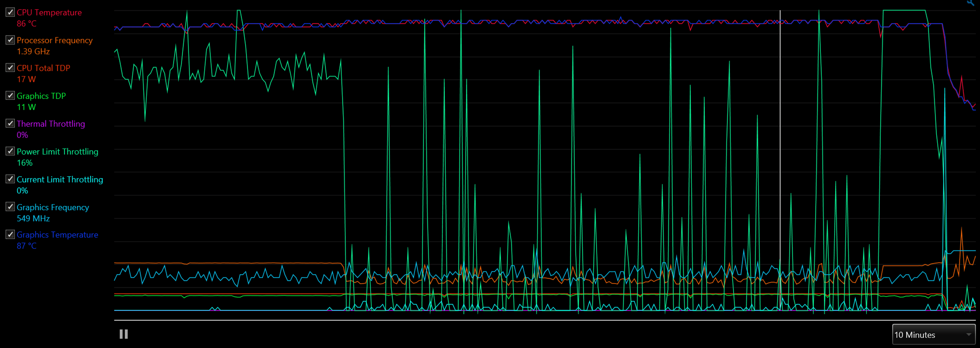Toggle the Current Limit Throttling checkbox
980x348 pixels.
10,179
